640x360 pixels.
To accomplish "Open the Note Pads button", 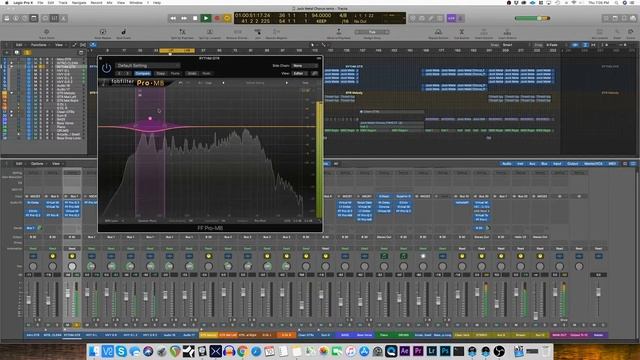I will tap(615, 18).
